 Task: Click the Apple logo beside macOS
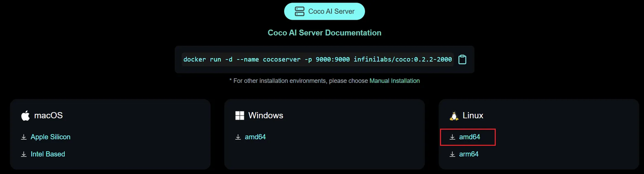[x=25, y=115]
